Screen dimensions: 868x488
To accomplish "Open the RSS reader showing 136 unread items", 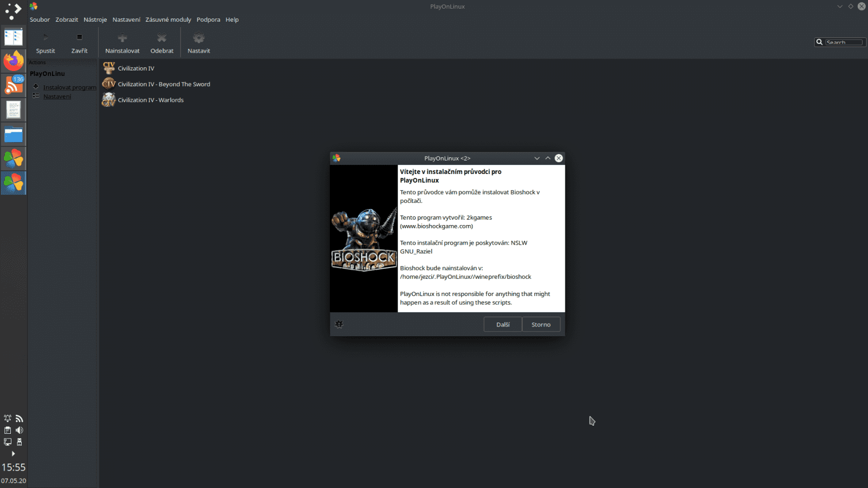I will coord(14,85).
